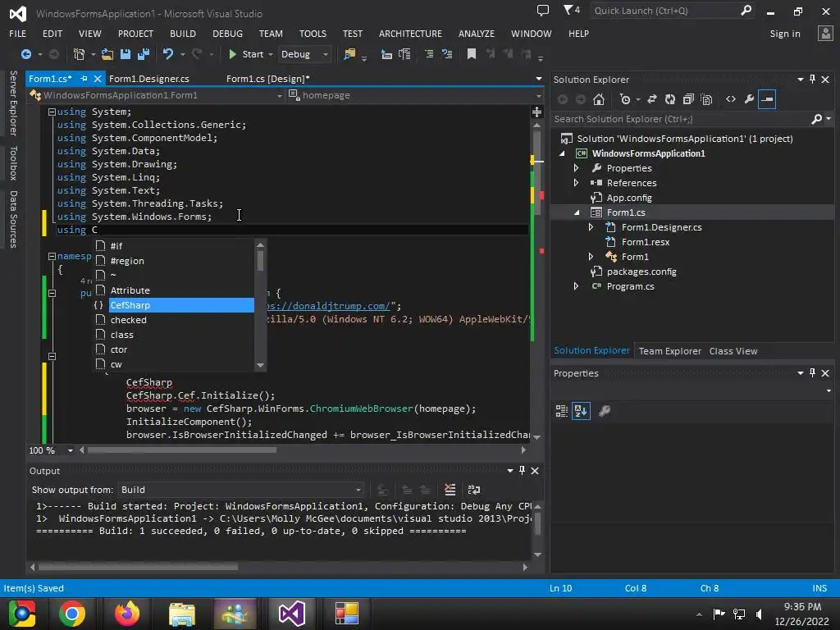Open the Data Sources side tab
840x630 pixels.
(13, 220)
